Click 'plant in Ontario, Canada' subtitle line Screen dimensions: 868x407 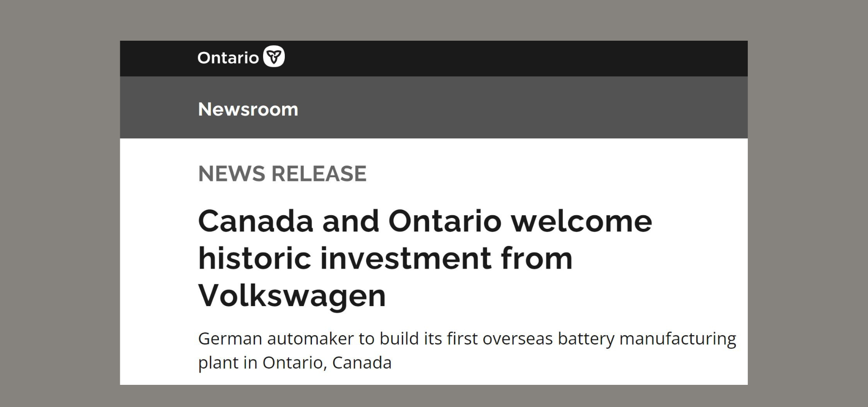(x=295, y=363)
